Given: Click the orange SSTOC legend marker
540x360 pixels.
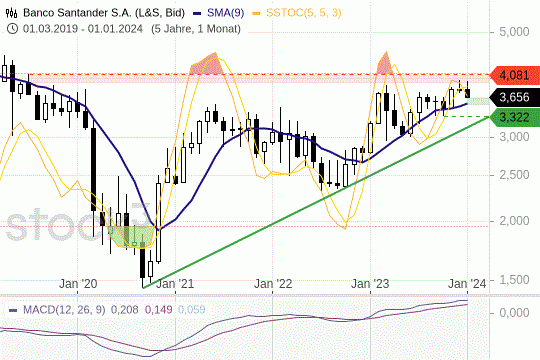Looking at the screenshot, I should [256, 13].
